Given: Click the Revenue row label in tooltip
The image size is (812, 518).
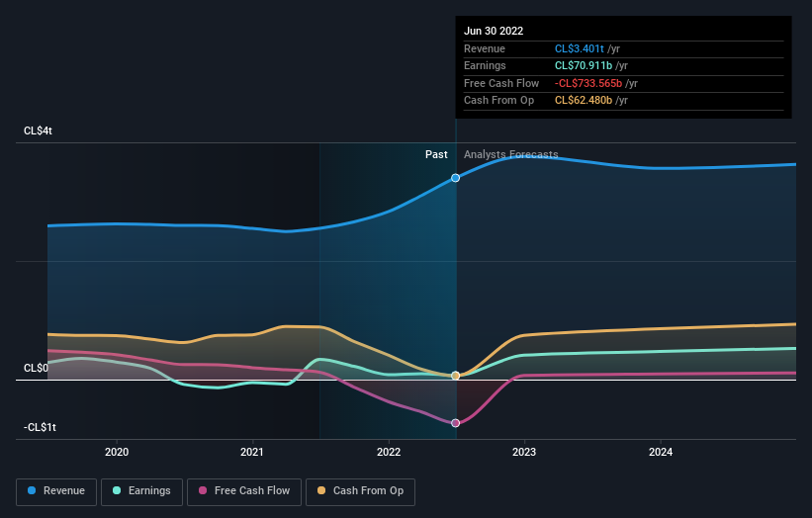Looking at the screenshot, I should pos(485,48).
